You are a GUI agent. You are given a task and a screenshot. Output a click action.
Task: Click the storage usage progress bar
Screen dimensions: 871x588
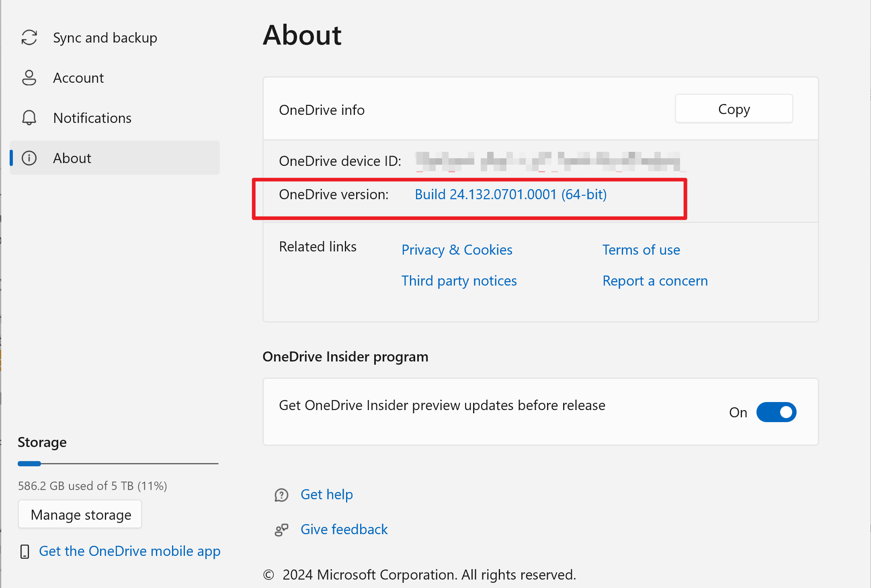(x=118, y=463)
